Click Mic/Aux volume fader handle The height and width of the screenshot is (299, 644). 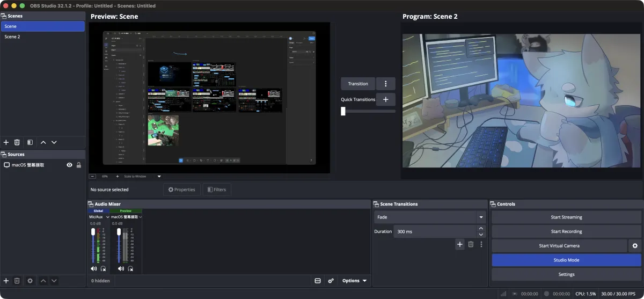(x=93, y=232)
